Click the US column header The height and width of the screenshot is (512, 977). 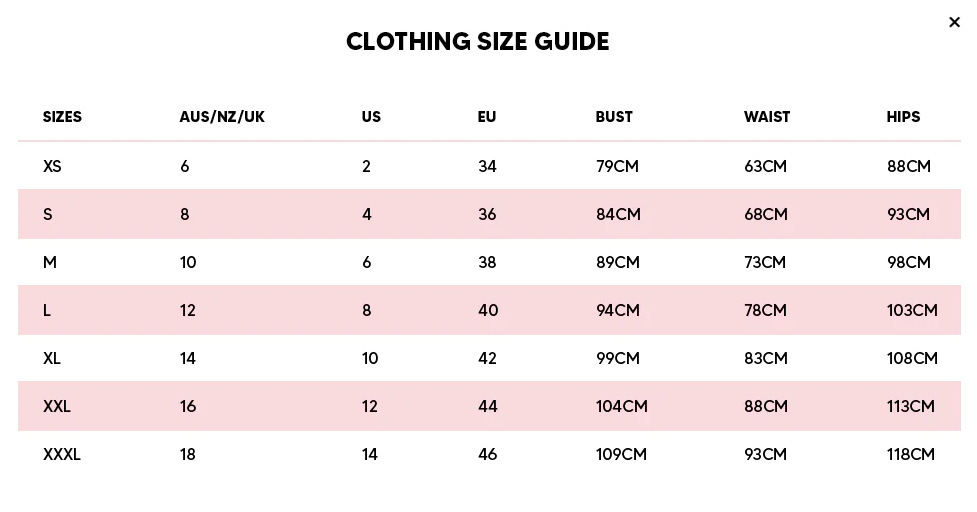[371, 117]
